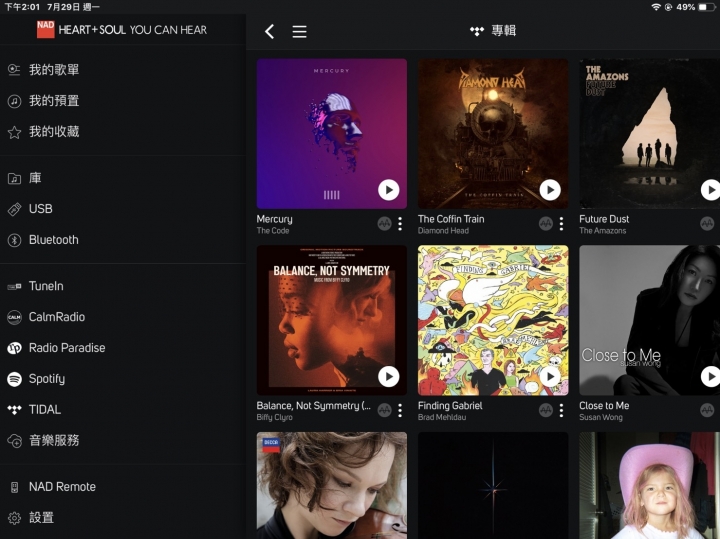
Task: Click the Spotify logo icon
Action: pyautogui.click(x=14, y=379)
